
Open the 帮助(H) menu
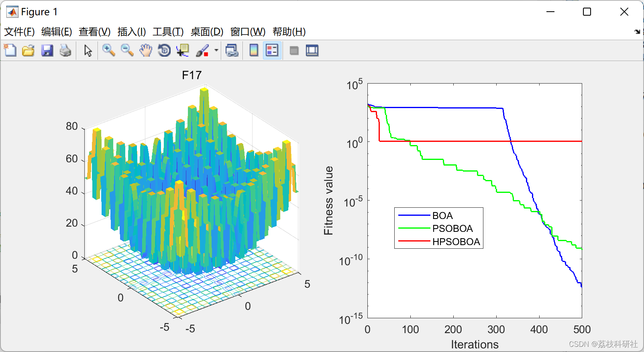pos(289,32)
